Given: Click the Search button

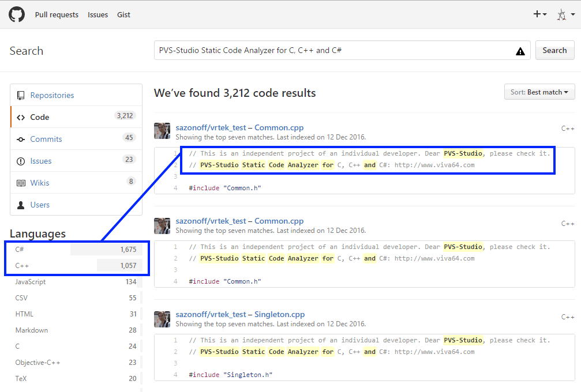Looking at the screenshot, I should tap(554, 50).
